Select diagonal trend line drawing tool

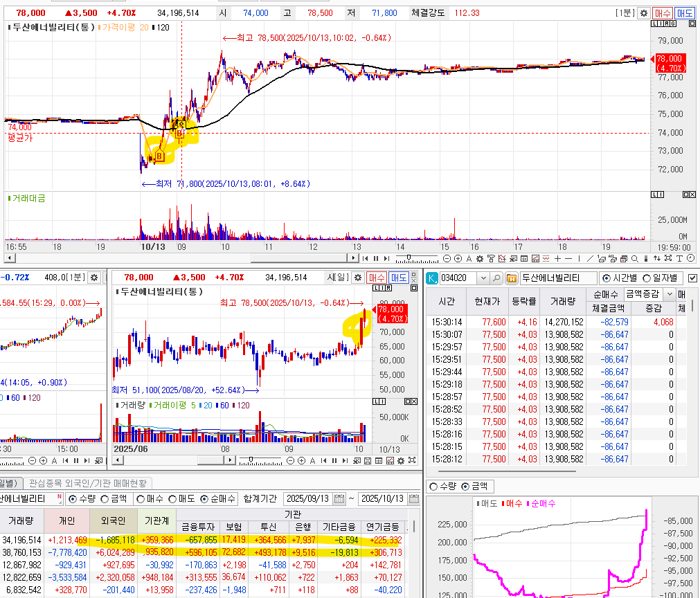click(x=590, y=258)
